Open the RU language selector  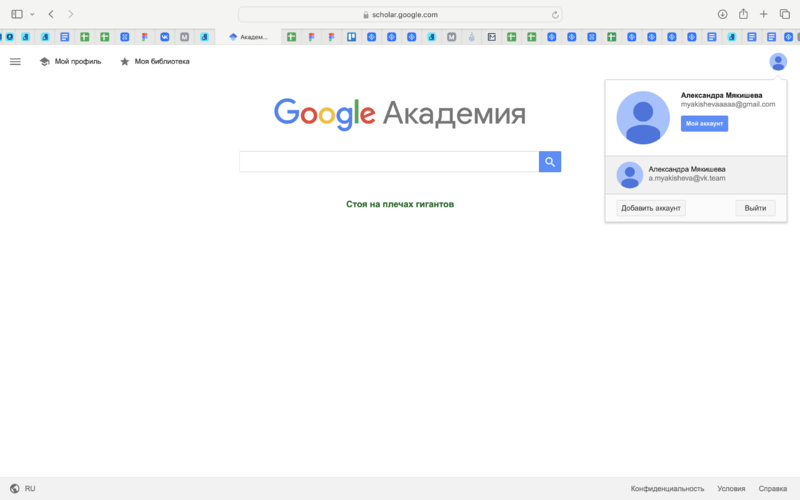[x=30, y=488]
